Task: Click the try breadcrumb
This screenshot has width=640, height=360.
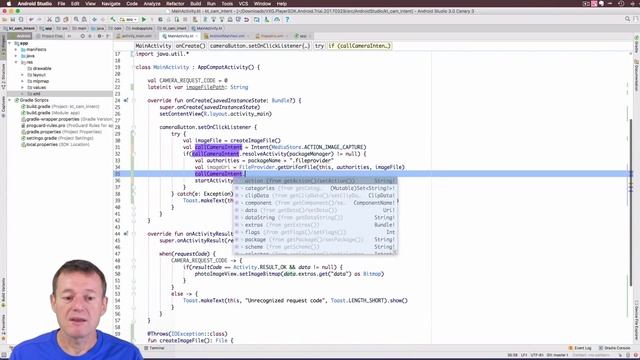Action: 319,46
